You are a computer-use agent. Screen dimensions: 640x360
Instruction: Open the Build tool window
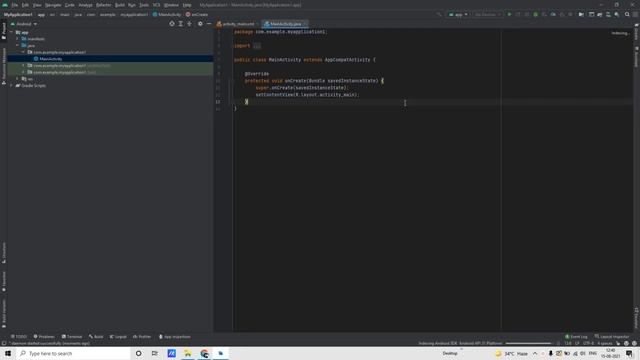pyautogui.click(x=96, y=337)
